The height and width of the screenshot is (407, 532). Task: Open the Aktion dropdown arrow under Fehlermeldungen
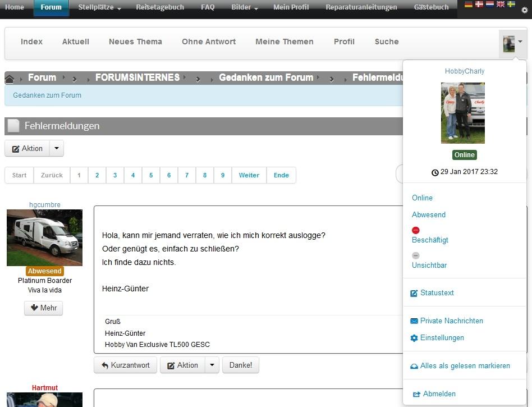point(57,148)
